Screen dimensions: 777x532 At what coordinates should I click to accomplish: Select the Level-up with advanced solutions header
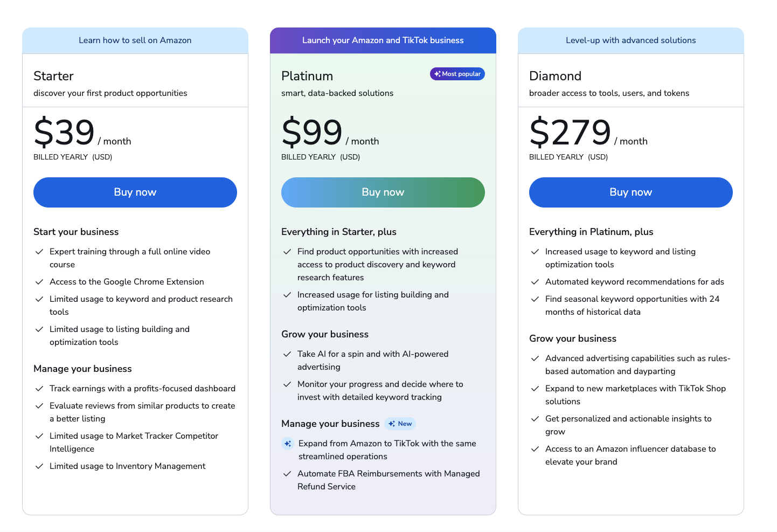click(x=630, y=40)
